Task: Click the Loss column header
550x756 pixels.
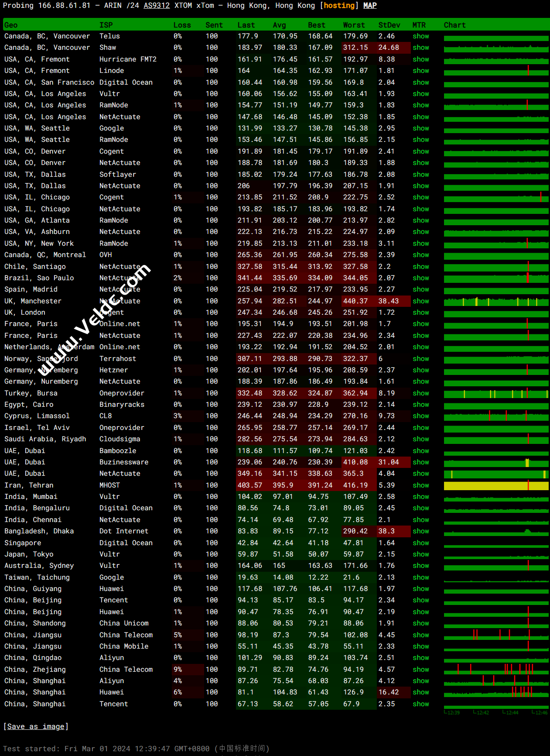Action: point(182,25)
